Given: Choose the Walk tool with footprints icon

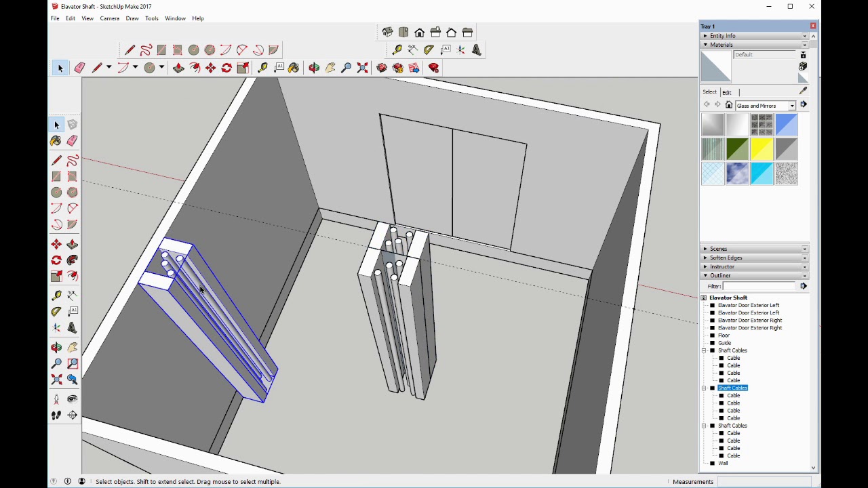Looking at the screenshot, I should click(x=56, y=415).
